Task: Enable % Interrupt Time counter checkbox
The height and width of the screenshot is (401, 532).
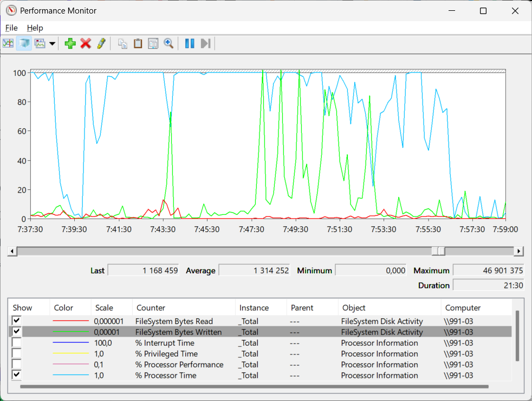Action: [17, 343]
